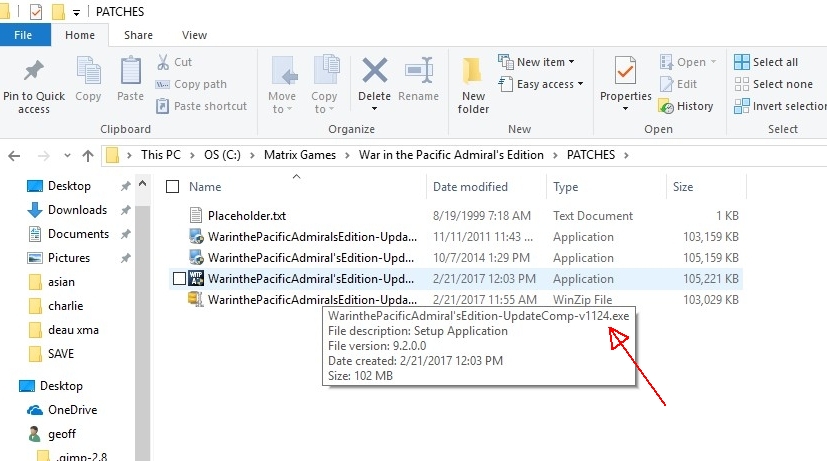
Task: Click Edit in Open group
Action: tap(678, 84)
